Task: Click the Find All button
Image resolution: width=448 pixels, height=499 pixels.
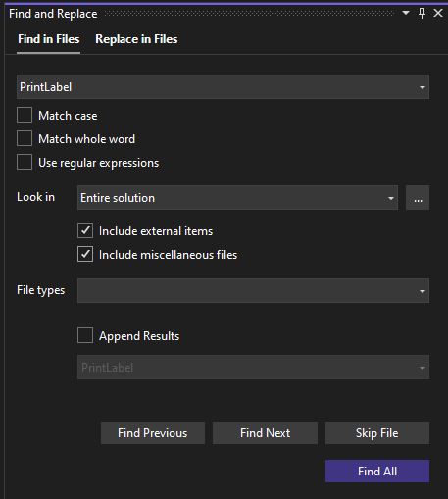Action: coord(377,472)
